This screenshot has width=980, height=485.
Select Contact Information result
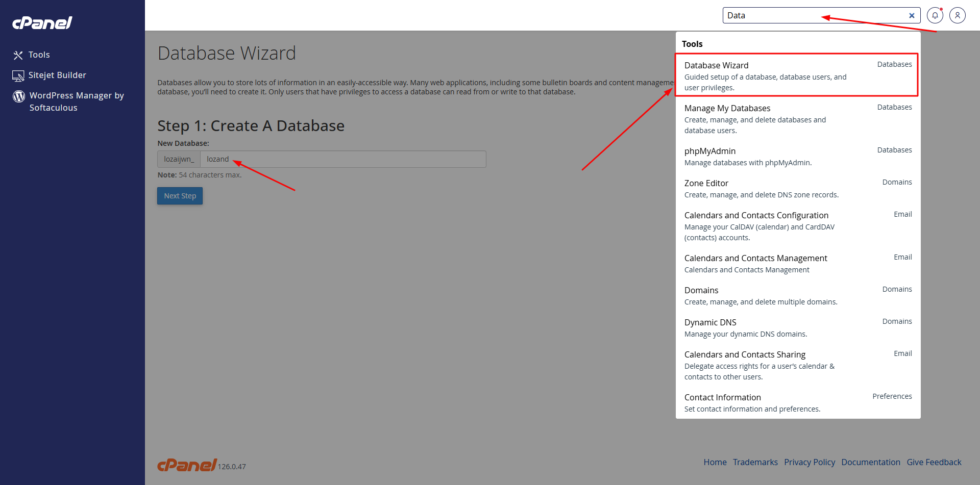722,397
